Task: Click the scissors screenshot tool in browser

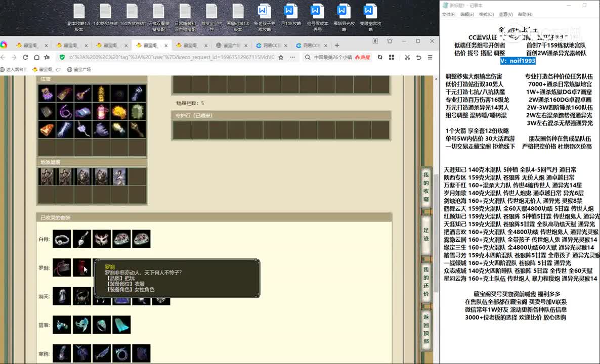Action: [407, 57]
